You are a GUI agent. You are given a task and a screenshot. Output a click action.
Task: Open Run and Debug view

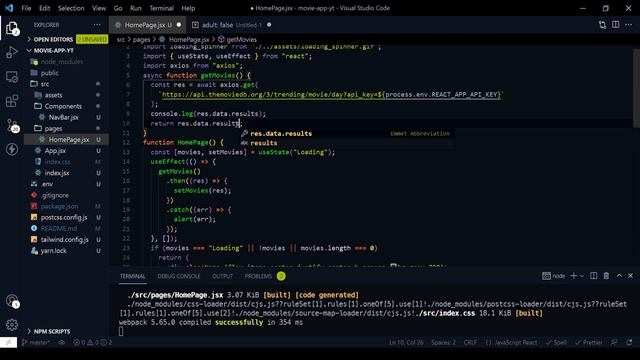tap(11, 52)
